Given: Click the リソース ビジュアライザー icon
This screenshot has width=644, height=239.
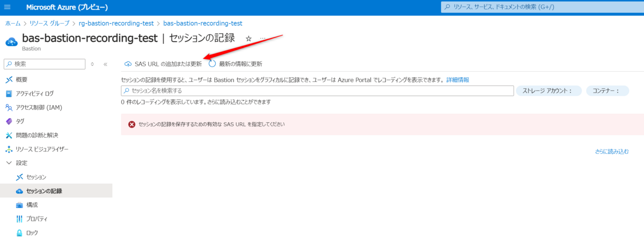Looking at the screenshot, I should (x=9, y=149).
